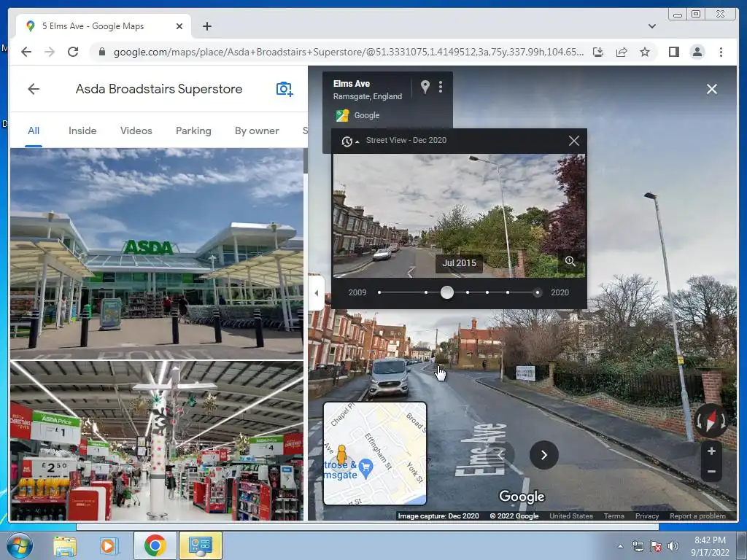Navigate forward in Chrome
The width and height of the screenshot is (747, 560).
pos(50,52)
